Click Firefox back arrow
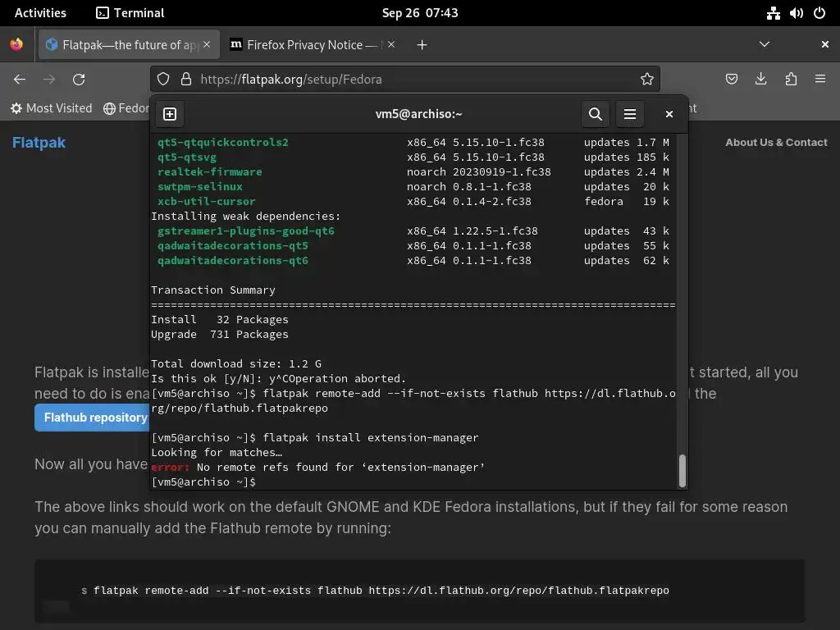Image resolution: width=840 pixels, height=630 pixels. click(20, 80)
